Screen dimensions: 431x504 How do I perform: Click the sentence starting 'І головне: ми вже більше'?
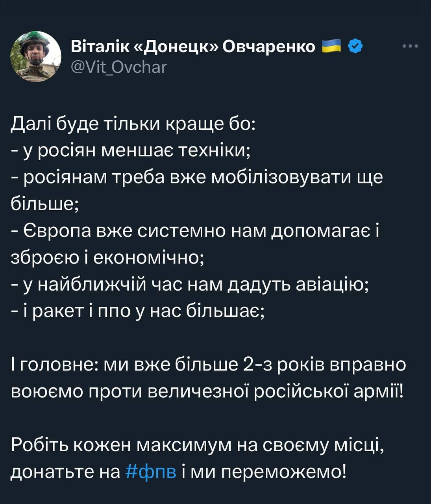208,365
